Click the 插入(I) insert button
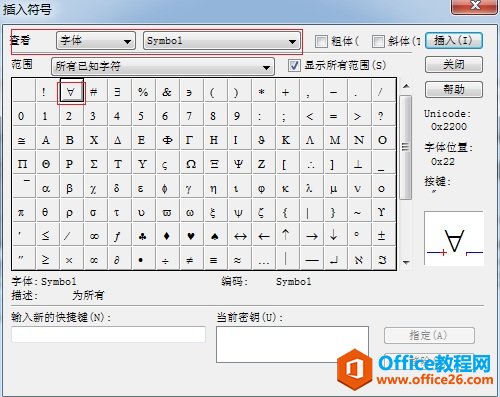 coord(454,41)
